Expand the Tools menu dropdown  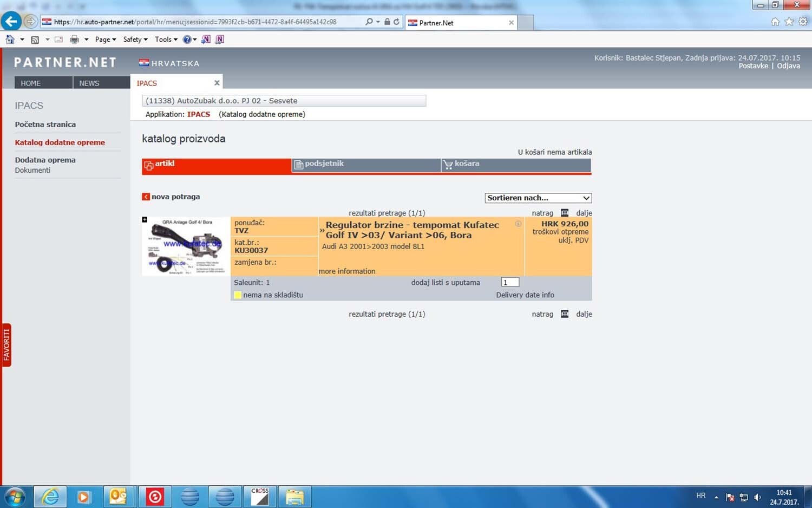point(166,39)
